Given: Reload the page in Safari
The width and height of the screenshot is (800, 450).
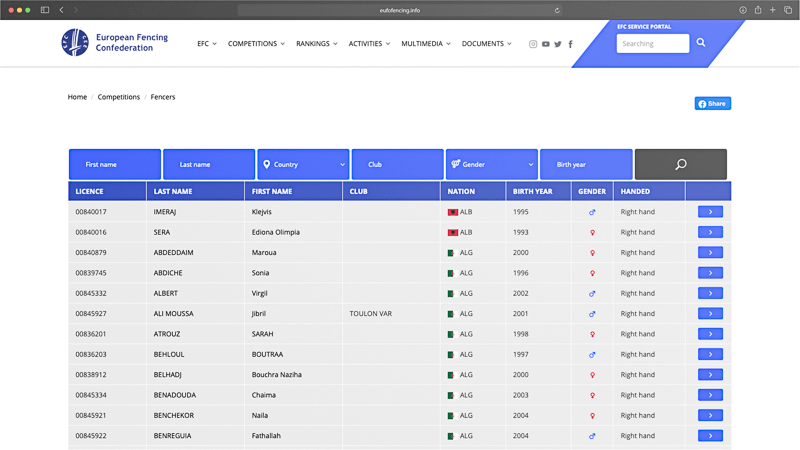Looking at the screenshot, I should [557, 10].
